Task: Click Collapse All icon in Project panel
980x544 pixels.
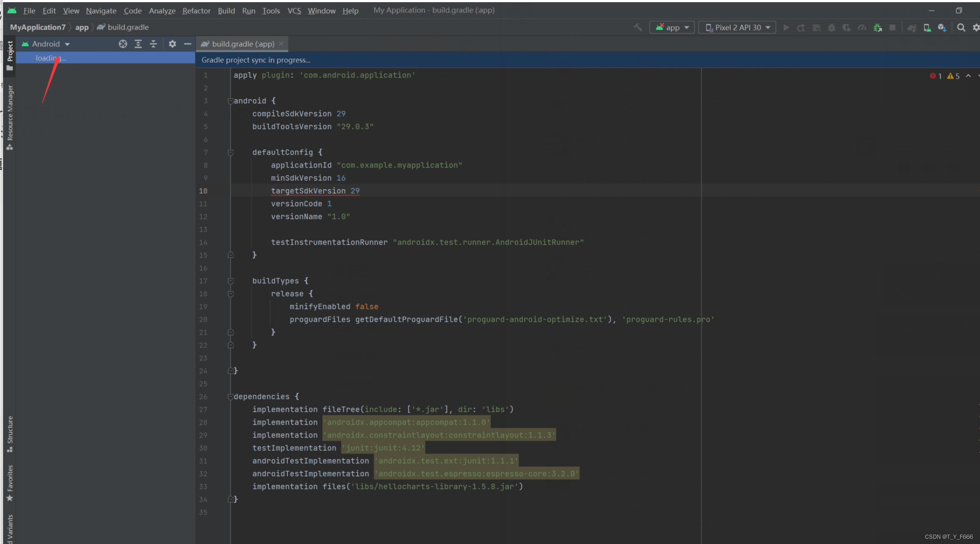Action: (x=153, y=44)
